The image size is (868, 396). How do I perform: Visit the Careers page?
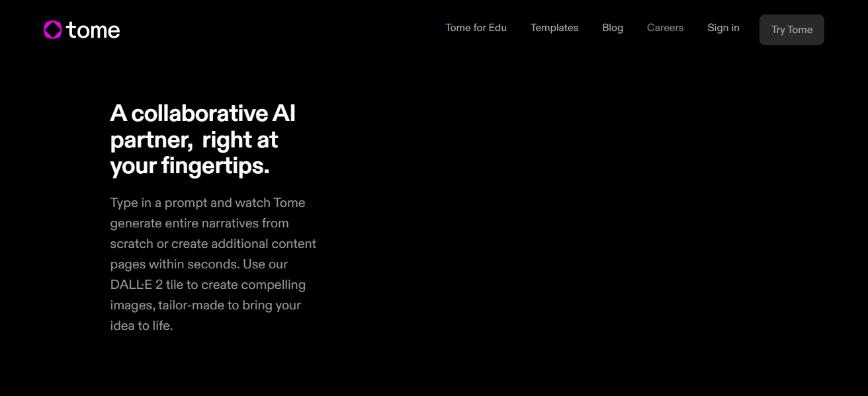(665, 28)
